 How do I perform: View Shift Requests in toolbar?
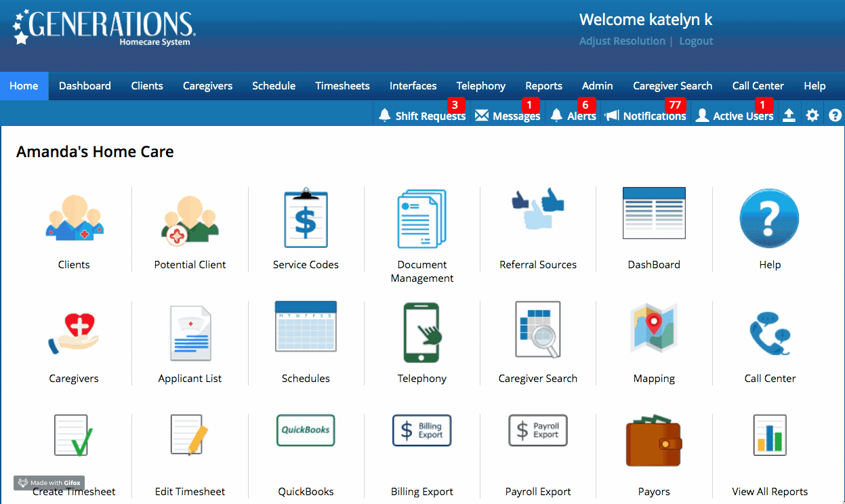click(422, 115)
